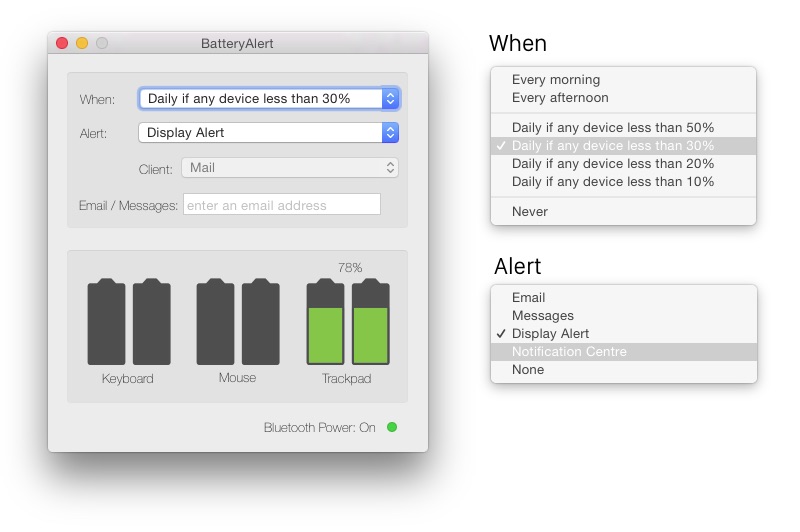Click the green Trackpad battery icons
800x532 pixels.
pyautogui.click(x=348, y=322)
